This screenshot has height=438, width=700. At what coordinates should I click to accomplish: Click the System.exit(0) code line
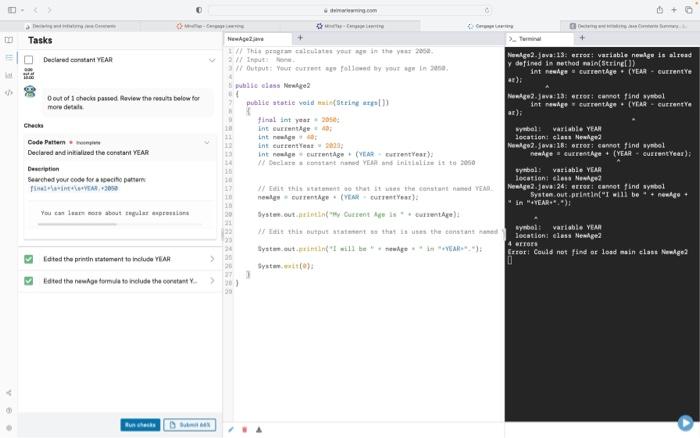pyautogui.click(x=286, y=266)
